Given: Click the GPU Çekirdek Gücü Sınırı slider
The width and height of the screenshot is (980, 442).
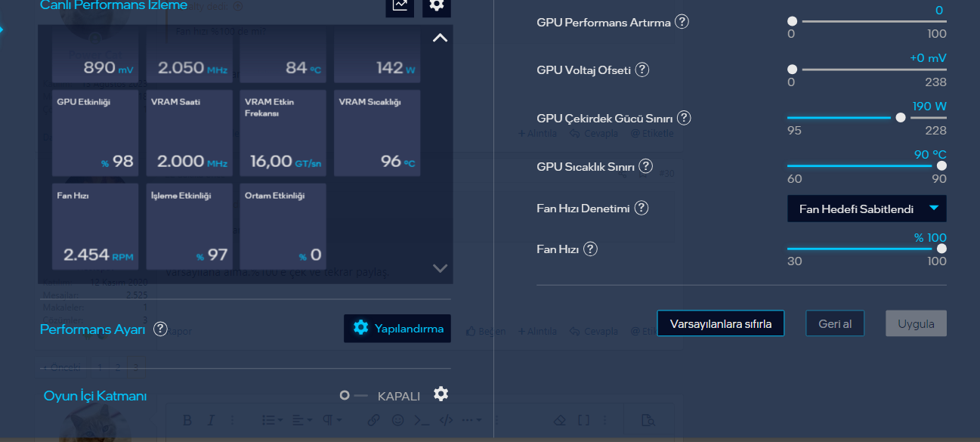Looking at the screenshot, I should point(867,117).
